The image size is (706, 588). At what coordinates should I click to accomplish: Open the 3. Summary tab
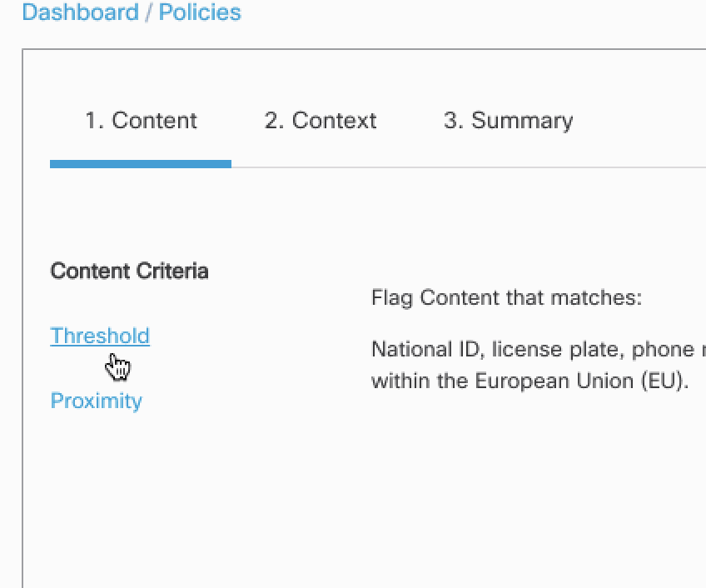(508, 121)
